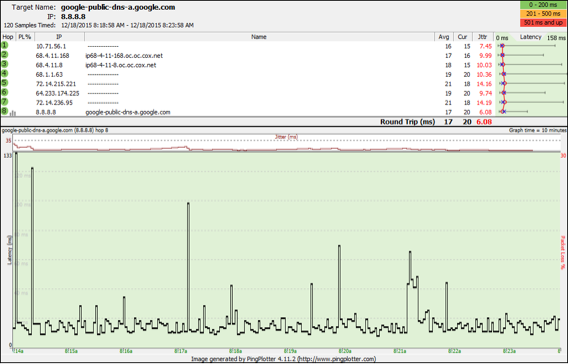
Task: Sort by the Avg column header
Action: pos(444,37)
